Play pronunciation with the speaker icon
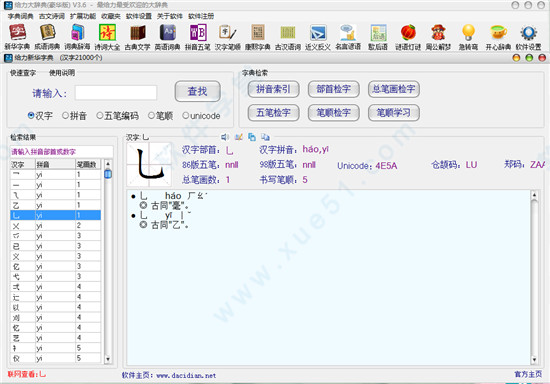The height and width of the screenshot is (384, 550). click(225, 137)
